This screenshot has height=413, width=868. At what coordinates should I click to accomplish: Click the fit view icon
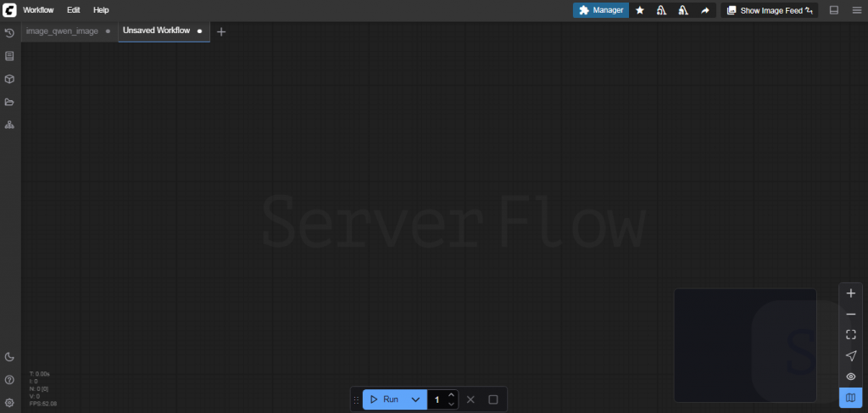[x=851, y=335]
